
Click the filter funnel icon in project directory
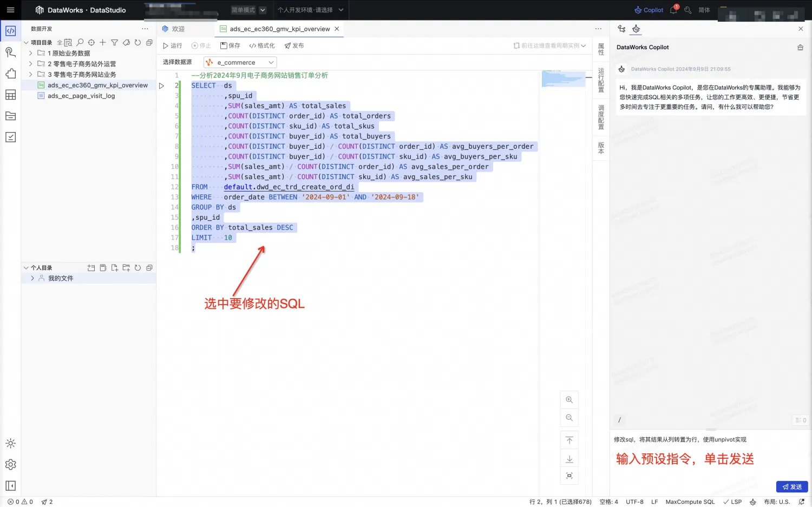(x=114, y=42)
